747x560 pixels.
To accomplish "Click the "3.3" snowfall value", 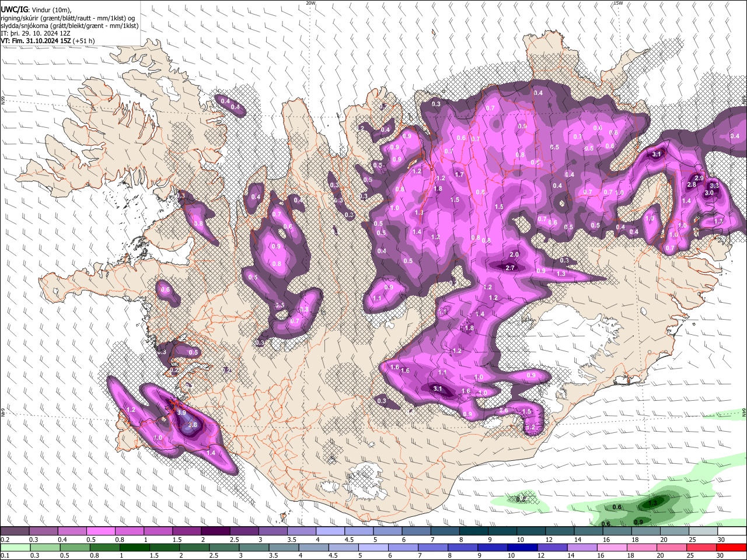I will 714,185.
